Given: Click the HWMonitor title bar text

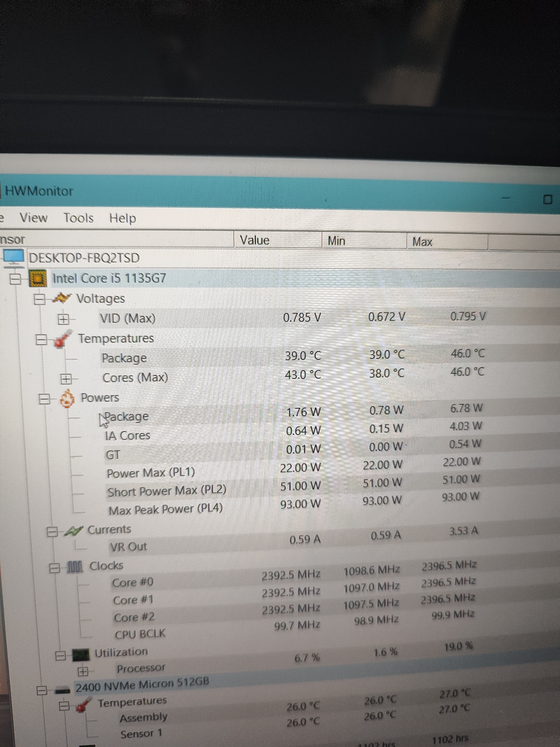Looking at the screenshot, I should (39, 191).
